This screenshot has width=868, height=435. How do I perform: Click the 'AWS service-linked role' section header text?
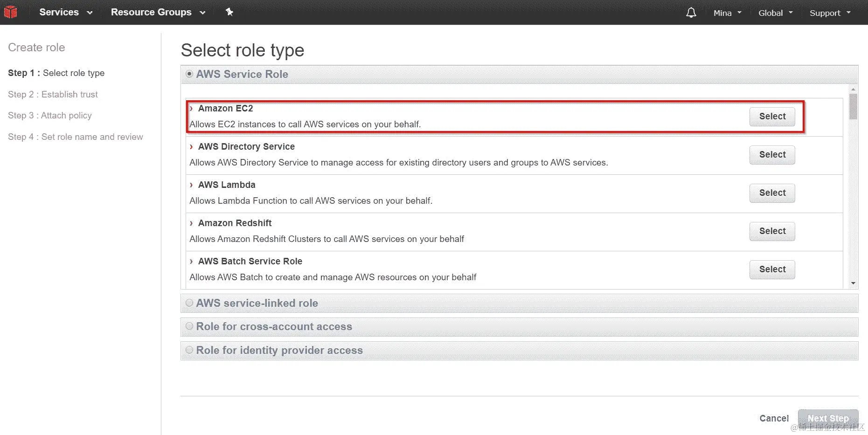257,303
